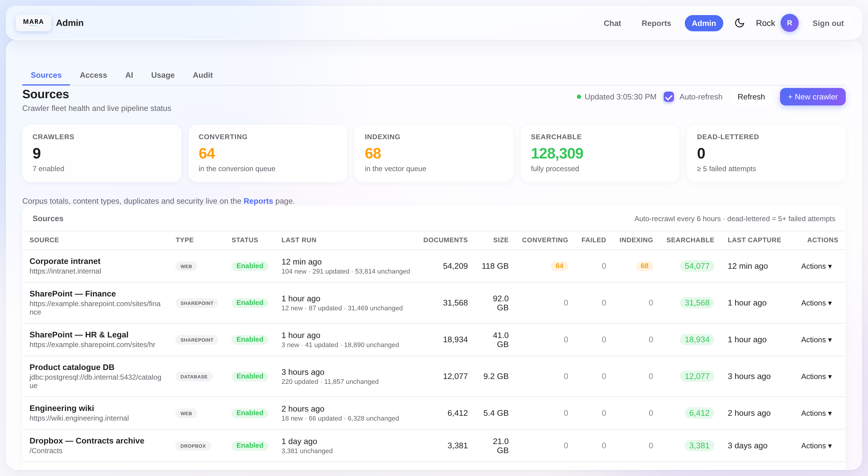Click the LAST CAPTURE column header
The height and width of the screenshot is (476, 868).
pyautogui.click(x=754, y=240)
